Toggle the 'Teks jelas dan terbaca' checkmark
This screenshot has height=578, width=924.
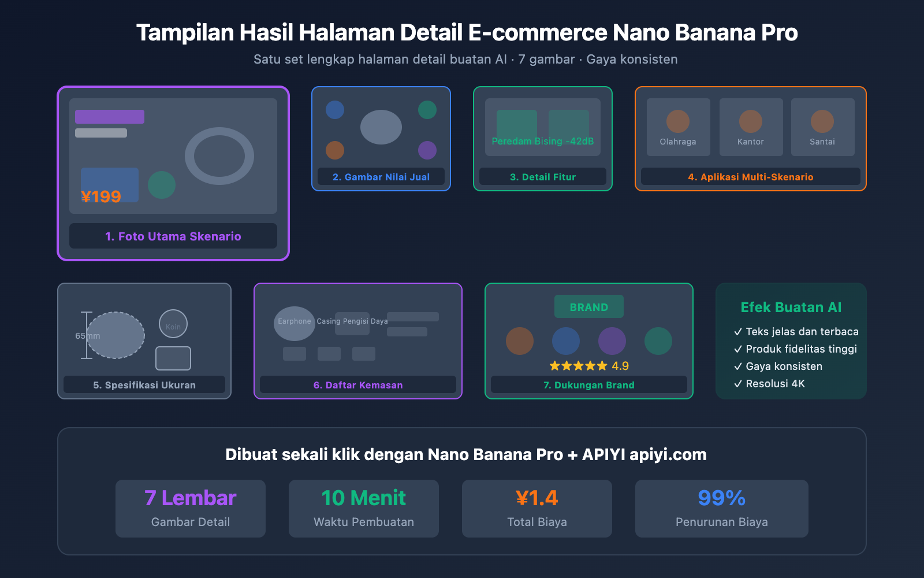(737, 332)
